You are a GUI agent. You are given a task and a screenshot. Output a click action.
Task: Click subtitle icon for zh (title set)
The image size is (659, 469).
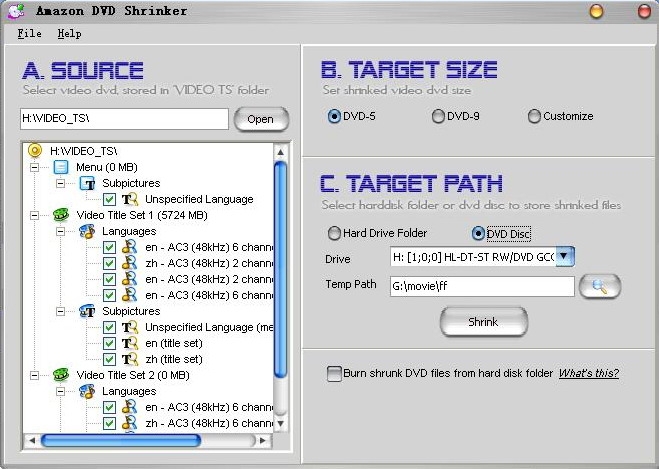[130, 359]
